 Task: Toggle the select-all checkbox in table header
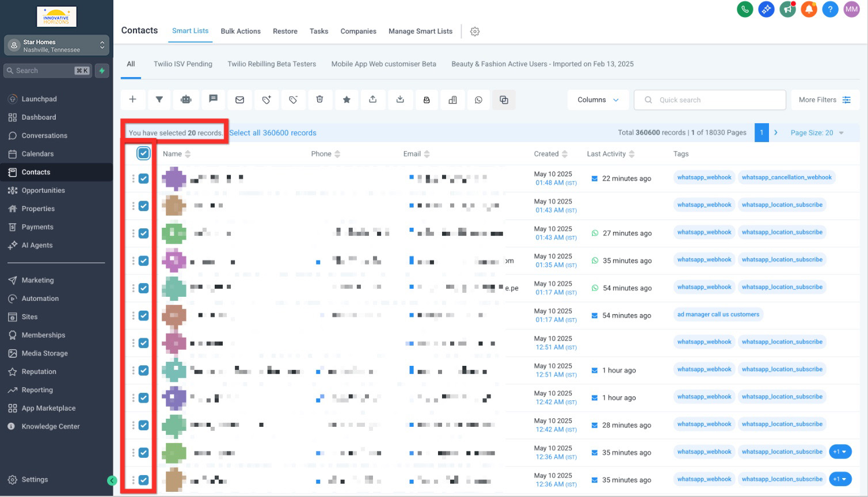click(143, 153)
